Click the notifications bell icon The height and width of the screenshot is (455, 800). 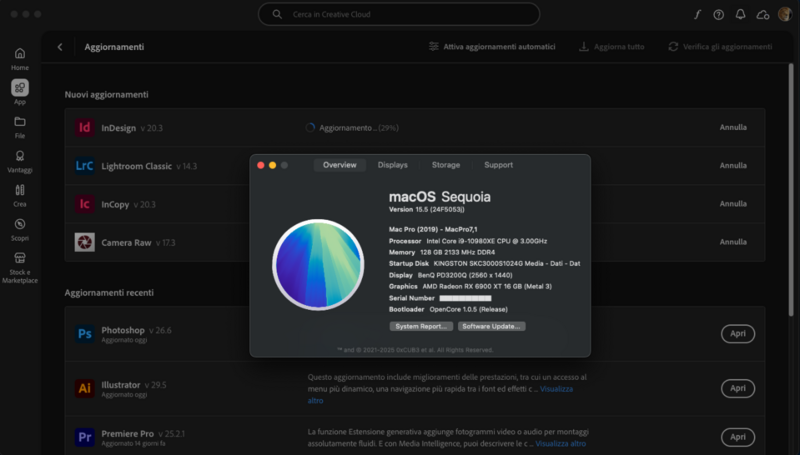(x=740, y=14)
